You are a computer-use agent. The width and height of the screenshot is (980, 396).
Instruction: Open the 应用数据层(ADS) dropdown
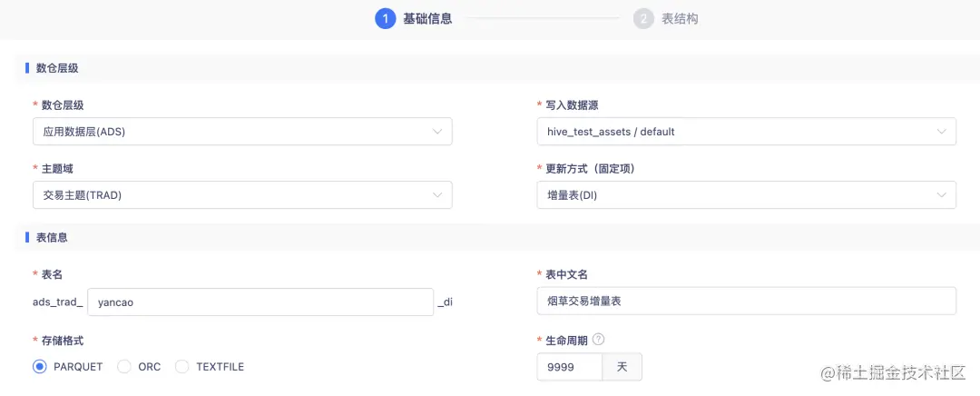point(242,132)
